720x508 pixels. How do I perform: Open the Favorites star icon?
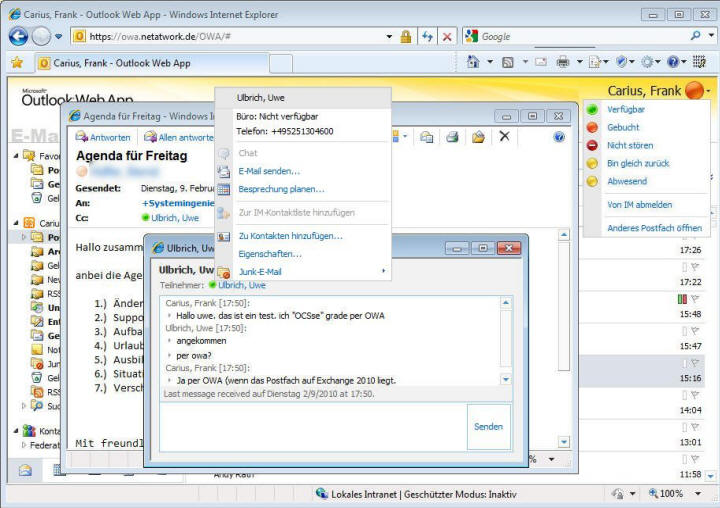(x=17, y=62)
